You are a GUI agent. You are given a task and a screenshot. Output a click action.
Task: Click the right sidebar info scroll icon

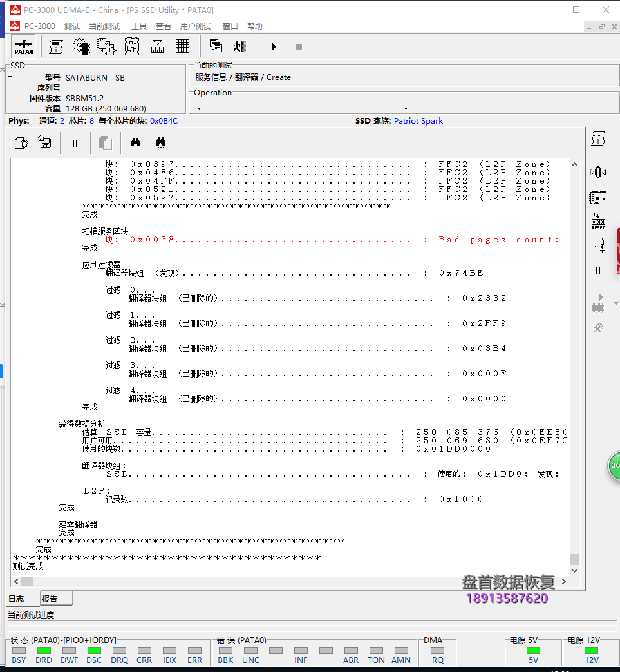point(598,139)
